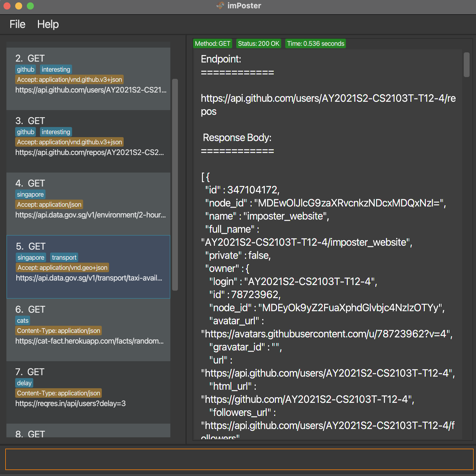
Task: Click the request list vertical scrollbar
Action: click(175, 184)
